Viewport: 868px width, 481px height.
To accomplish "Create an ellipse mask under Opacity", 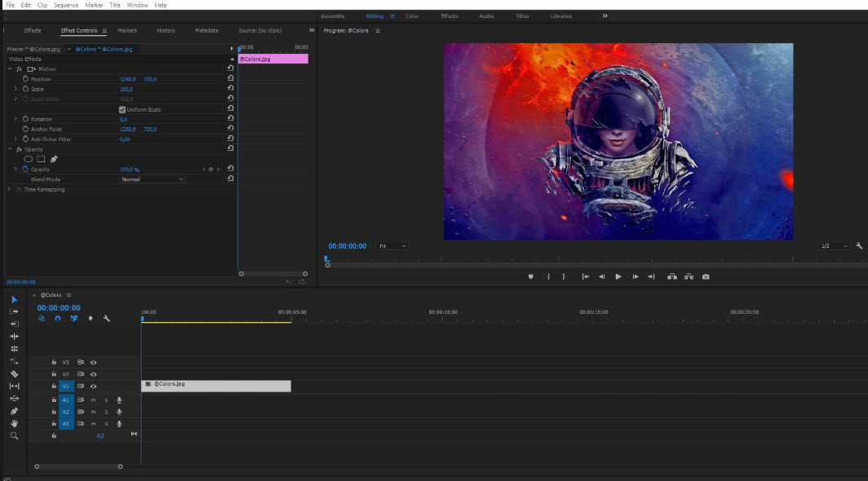I will [29, 159].
